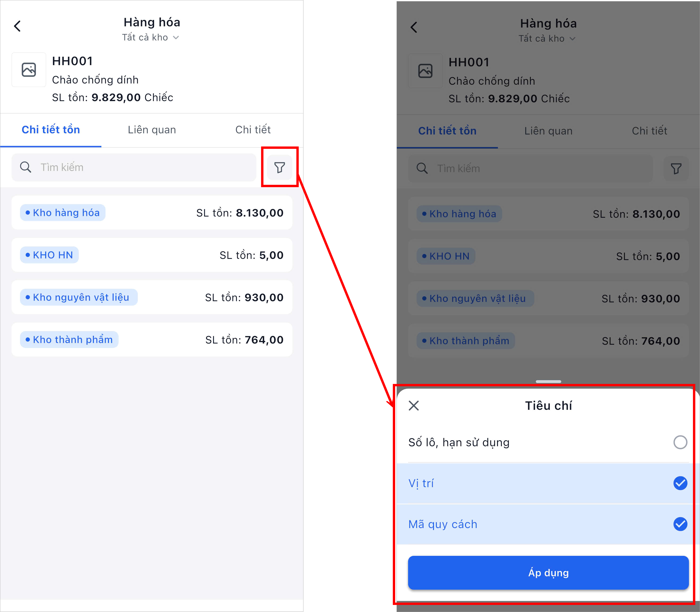Uncheck the Vị trí criterion
Screen dimensions: 700x612
pos(680,483)
